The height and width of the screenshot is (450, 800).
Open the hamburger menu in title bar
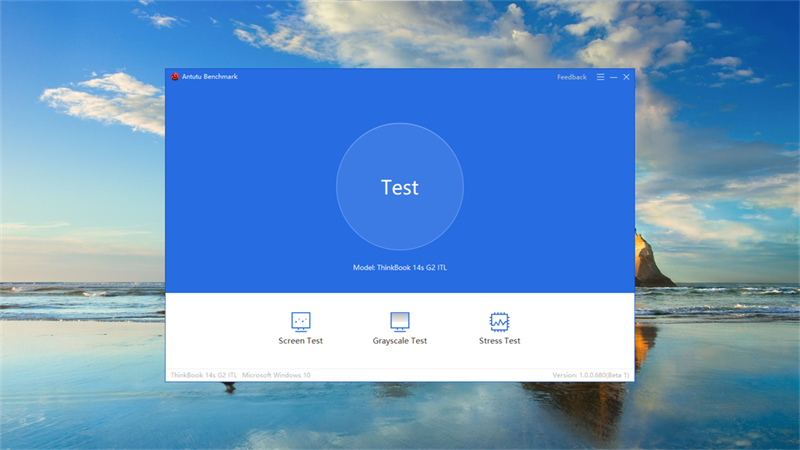tap(600, 77)
